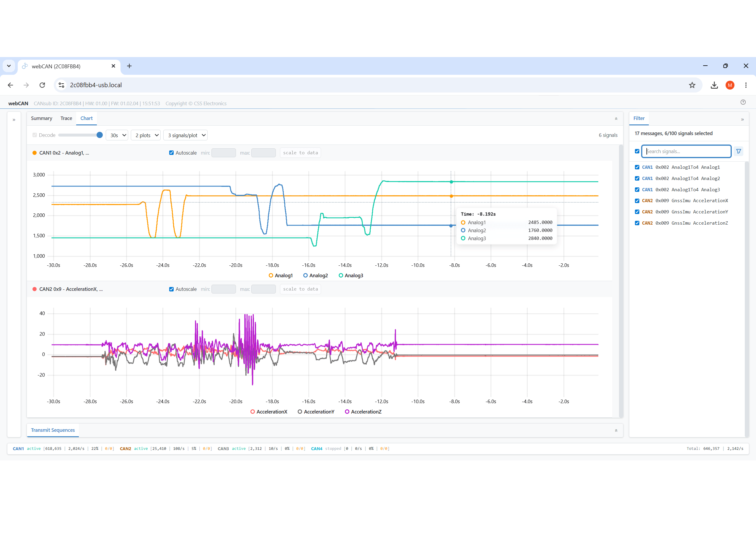This screenshot has height=540, width=756.
Task: Go forward in browser history
Action: (26, 85)
